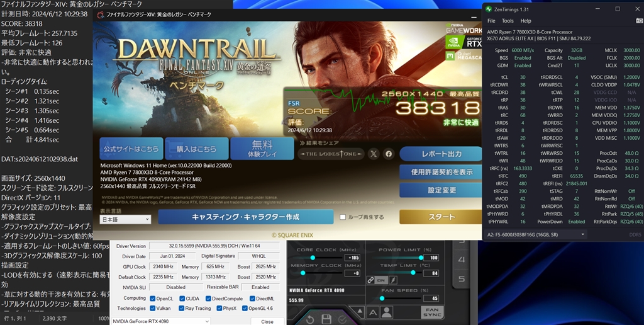
Task: Toggle the CUDA checkbox in GPU-Z
Action: pos(182,299)
